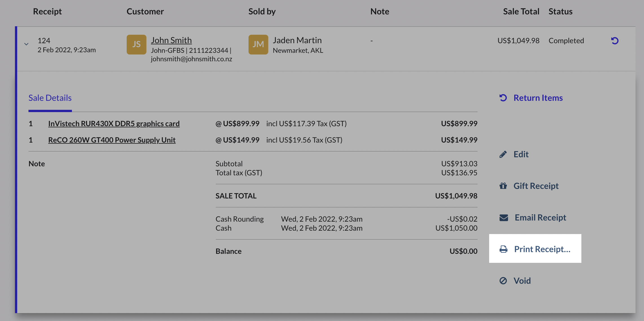This screenshot has width=644, height=321.
Task: Click the Email Receipt envelope icon
Action: coord(504,217)
